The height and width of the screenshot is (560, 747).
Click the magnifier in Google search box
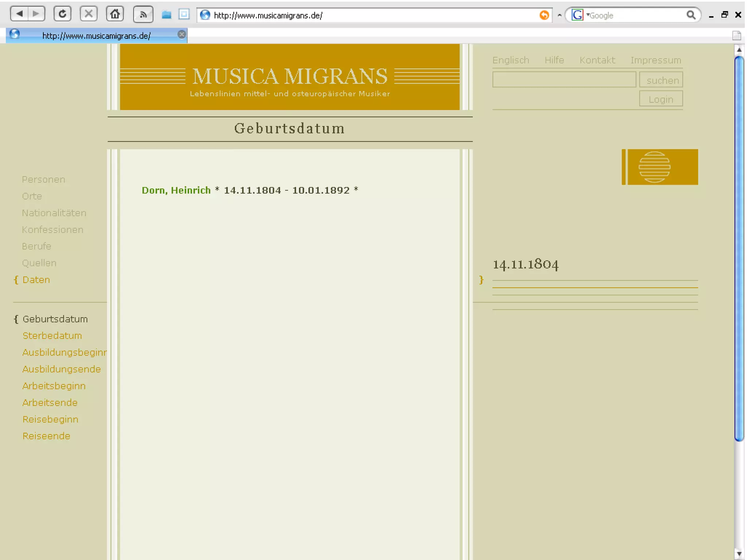pyautogui.click(x=691, y=15)
